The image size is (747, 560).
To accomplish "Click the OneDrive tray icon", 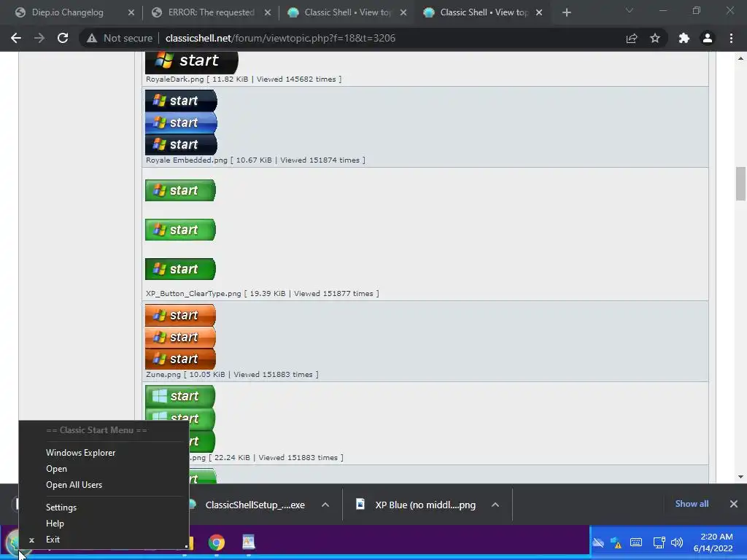I will [598, 542].
